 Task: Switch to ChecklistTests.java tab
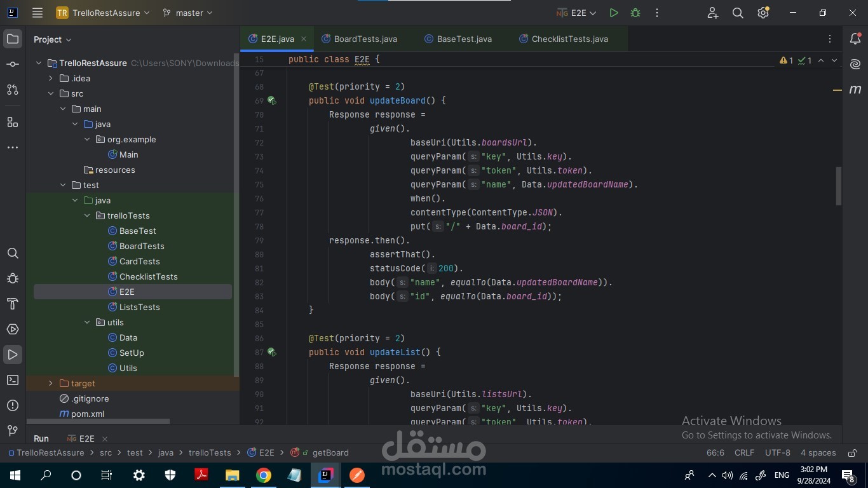[x=564, y=39]
